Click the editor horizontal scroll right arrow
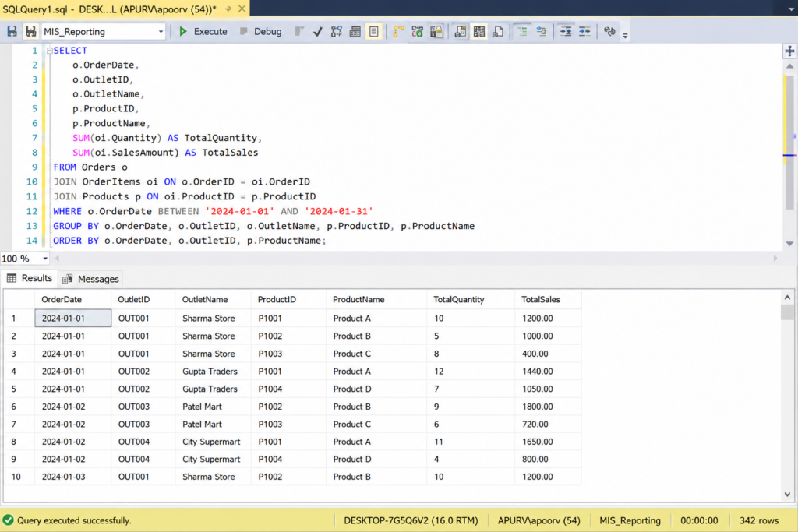 click(775, 259)
